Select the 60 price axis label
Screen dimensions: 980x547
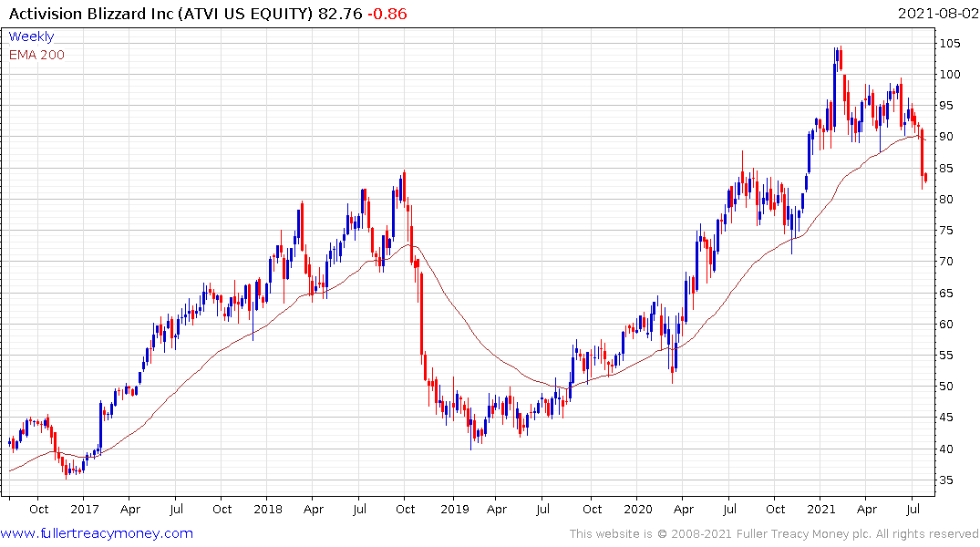coord(946,324)
